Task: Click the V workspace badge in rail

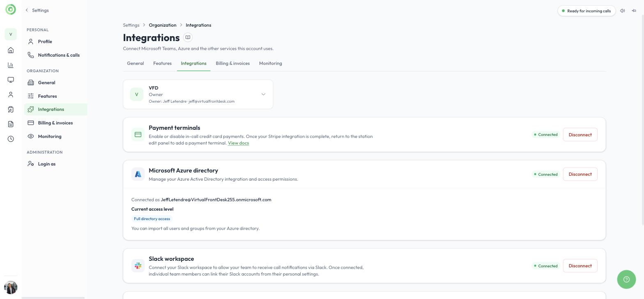Action: [x=11, y=34]
